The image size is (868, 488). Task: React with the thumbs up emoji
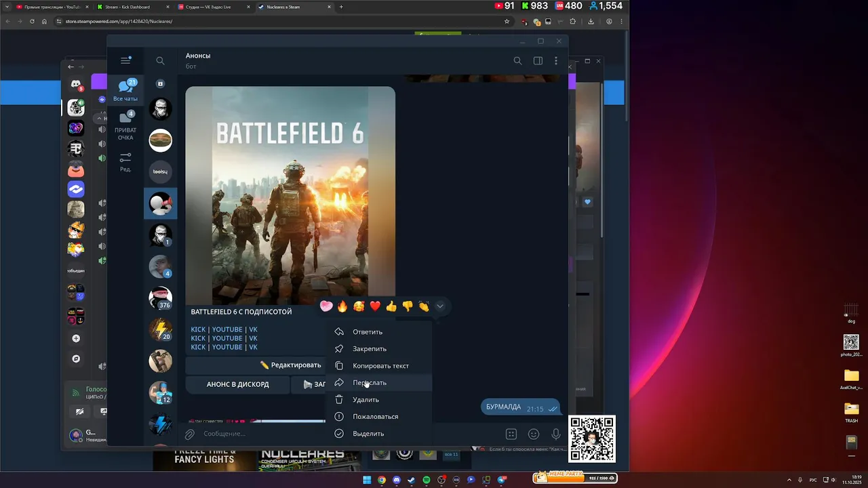(391, 306)
